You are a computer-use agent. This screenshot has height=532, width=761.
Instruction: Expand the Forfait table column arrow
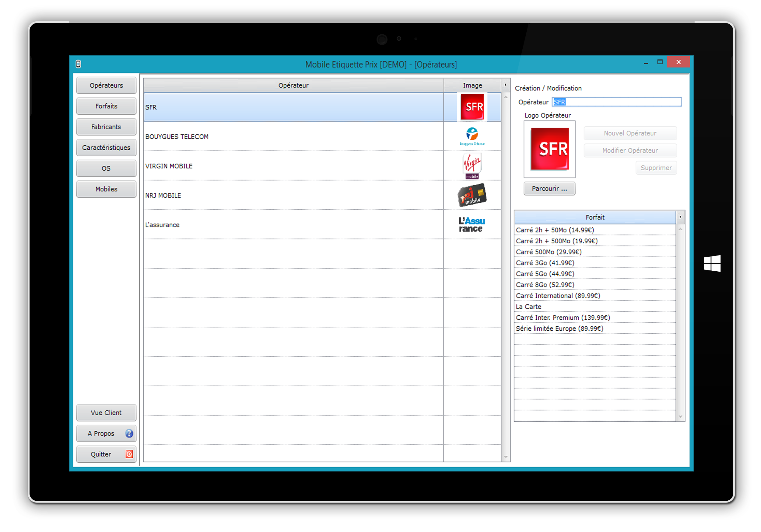(x=680, y=217)
